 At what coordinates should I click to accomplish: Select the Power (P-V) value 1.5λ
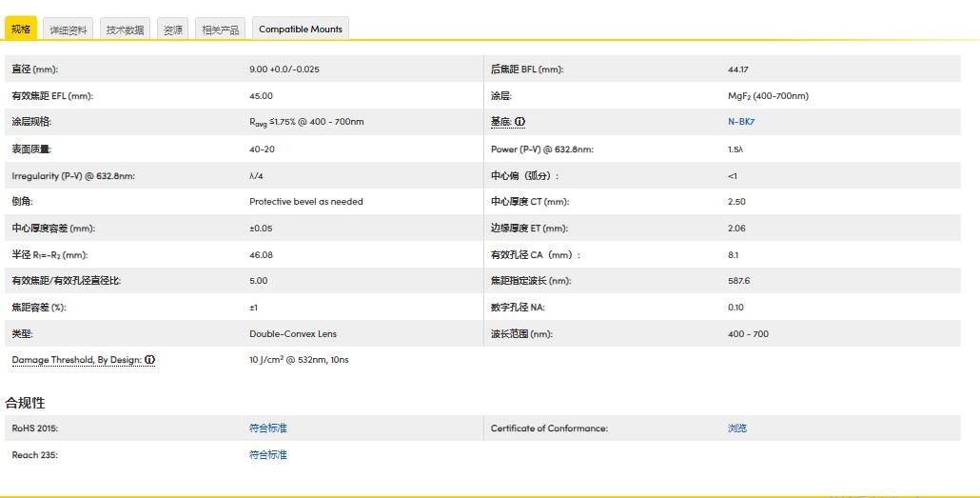tap(735, 149)
